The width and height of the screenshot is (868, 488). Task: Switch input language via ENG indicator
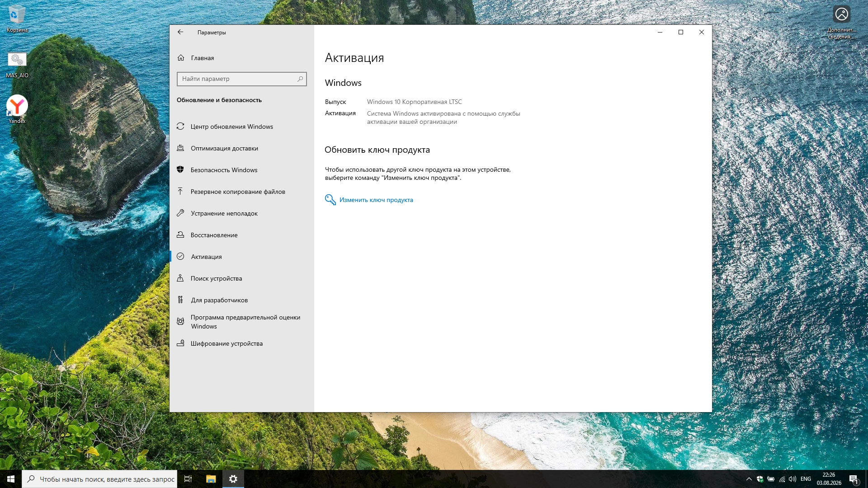tap(806, 479)
